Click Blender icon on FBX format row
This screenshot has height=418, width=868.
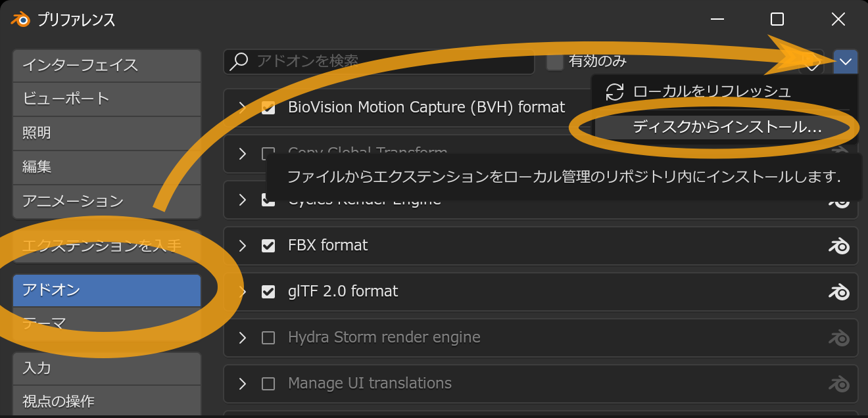838,246
